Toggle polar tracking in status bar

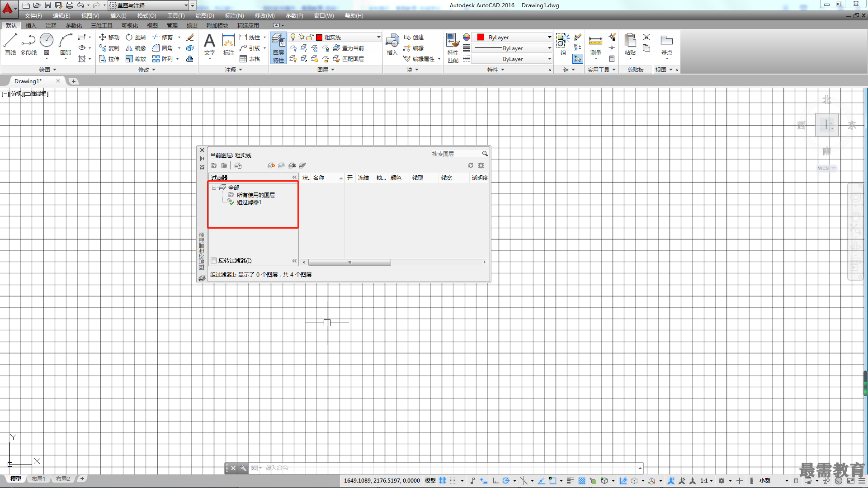click(506, 480)
